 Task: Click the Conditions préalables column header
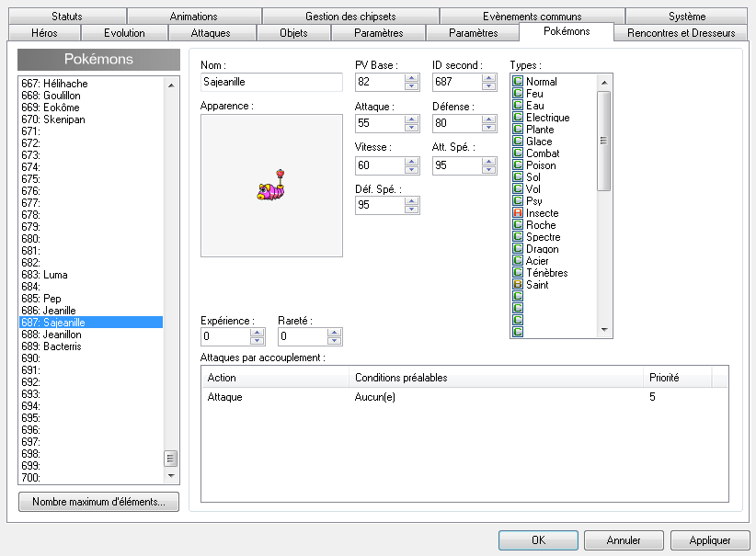496,377
